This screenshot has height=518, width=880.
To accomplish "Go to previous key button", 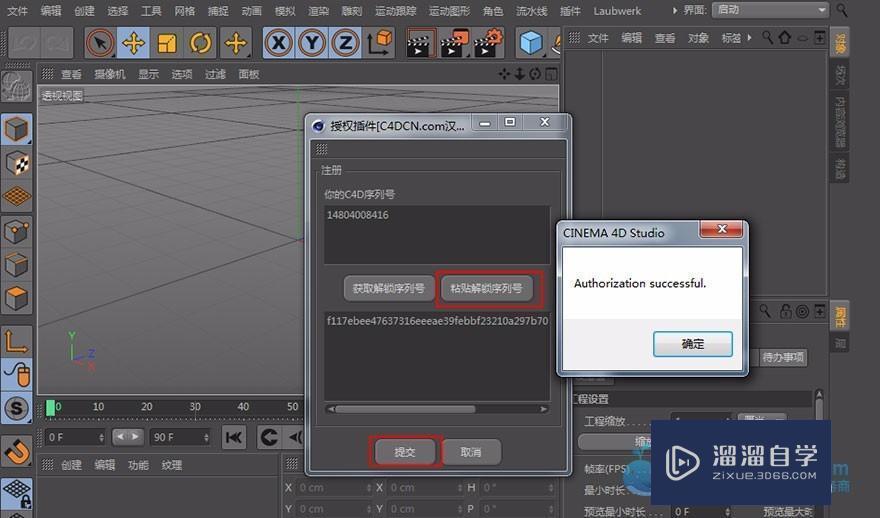I will pyautogui.click(x=269, y=437).
